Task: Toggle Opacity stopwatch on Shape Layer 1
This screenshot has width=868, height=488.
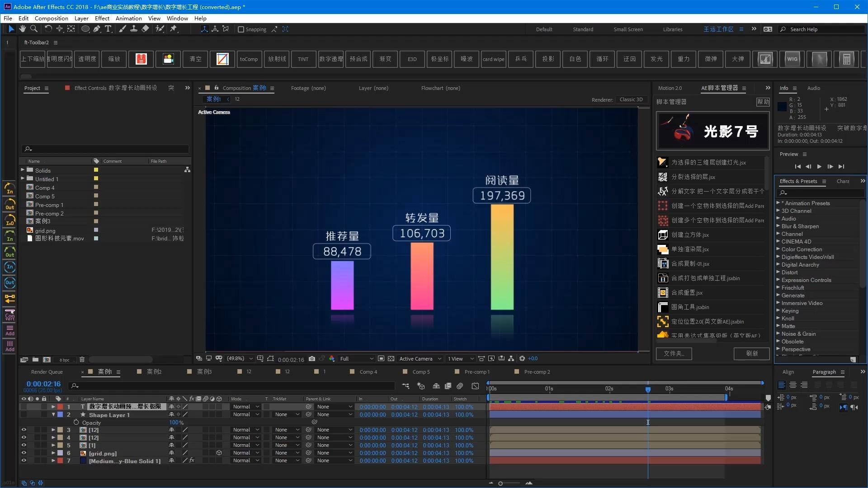Action: click(x=76, y=422)
